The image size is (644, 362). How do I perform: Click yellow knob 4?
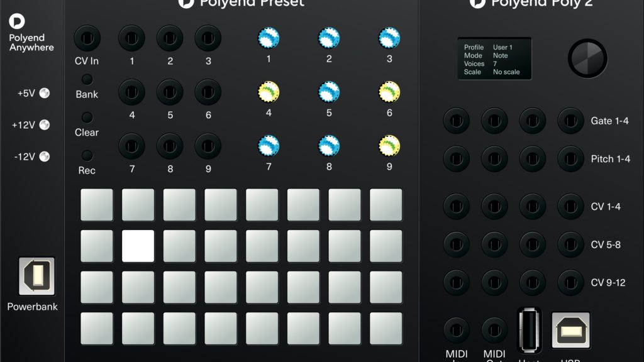click(x=269, y=92)
